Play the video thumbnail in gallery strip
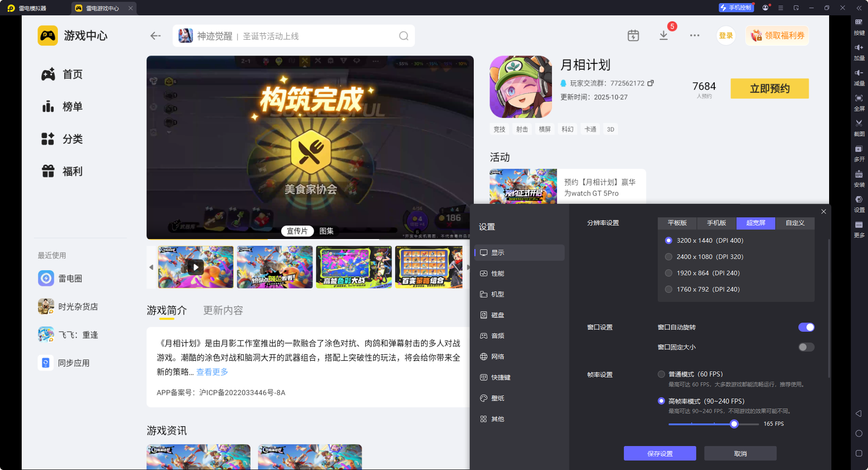Screen dimensions: 868x470 coord(196,267)
